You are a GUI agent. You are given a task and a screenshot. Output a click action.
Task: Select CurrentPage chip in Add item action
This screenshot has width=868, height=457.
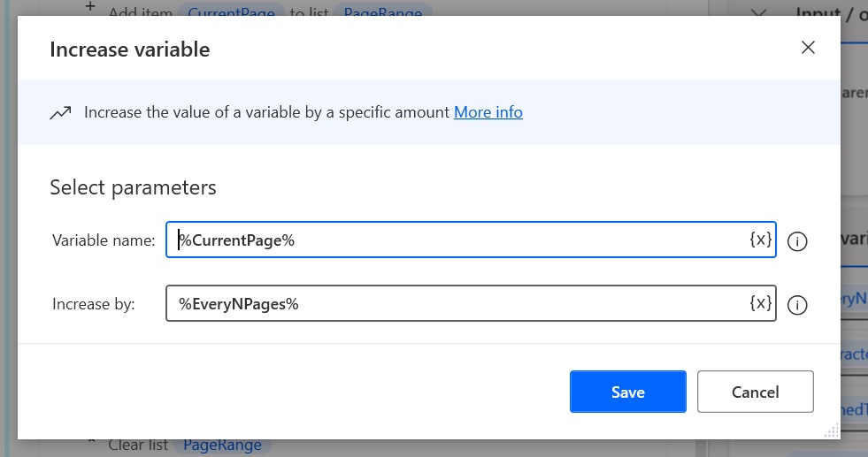(x=232, y=12)
